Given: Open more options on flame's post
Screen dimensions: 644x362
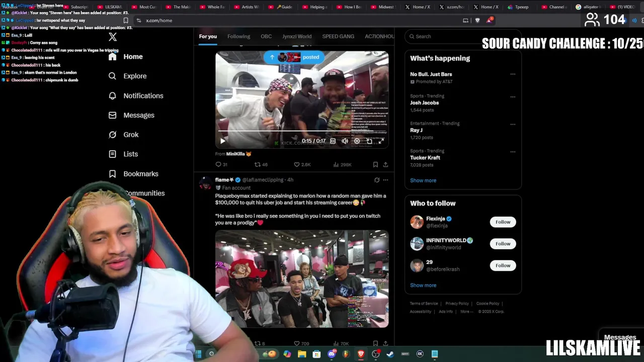Looking at the screenshot, I should (x=385, y=179).
